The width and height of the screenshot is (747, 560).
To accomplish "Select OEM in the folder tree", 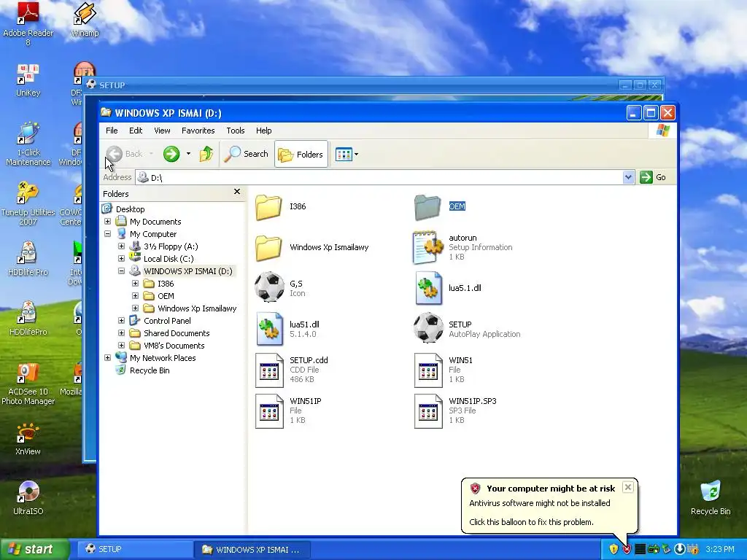I will click(166, 296).
